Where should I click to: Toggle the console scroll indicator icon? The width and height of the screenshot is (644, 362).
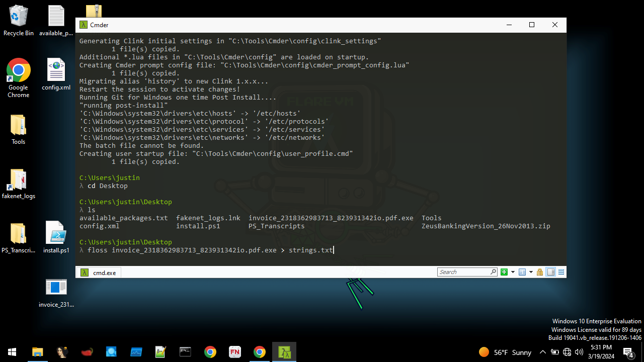[550, 271]
